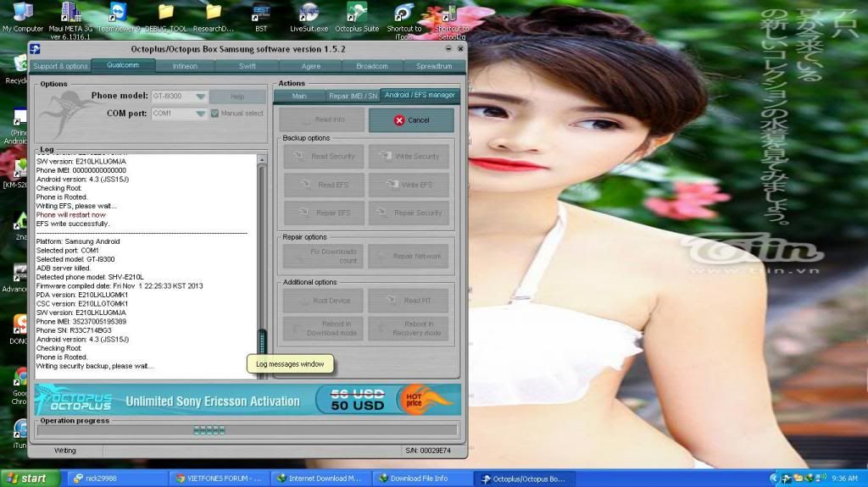868x487 pixels.
Task: Click the Help button
Action: tap(237, 97)
